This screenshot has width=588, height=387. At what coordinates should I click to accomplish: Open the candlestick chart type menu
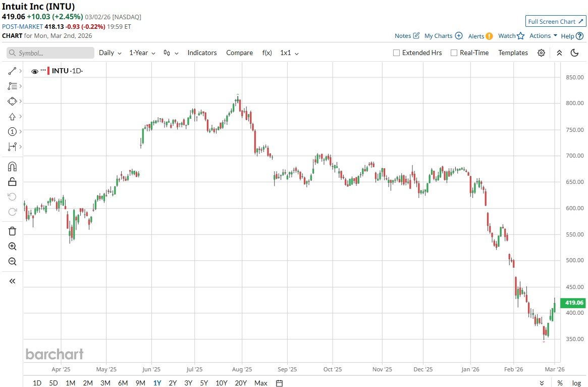coord(171,53)
